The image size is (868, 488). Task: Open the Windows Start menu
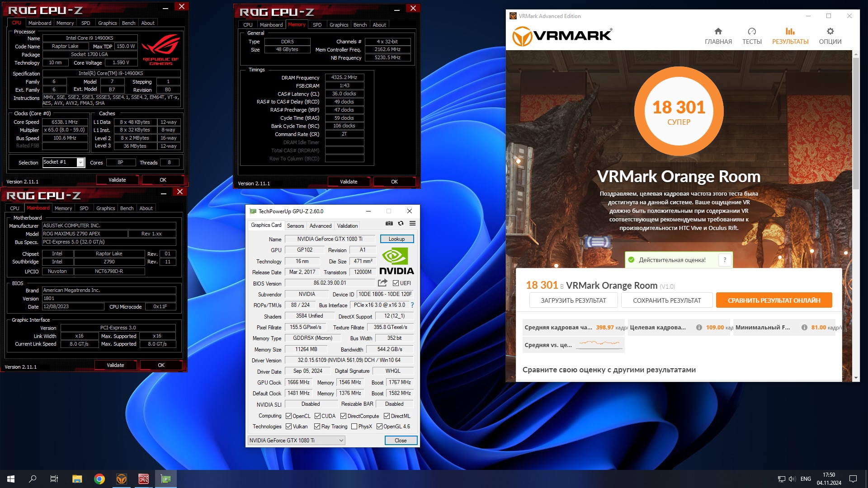[x=11, y=479]
